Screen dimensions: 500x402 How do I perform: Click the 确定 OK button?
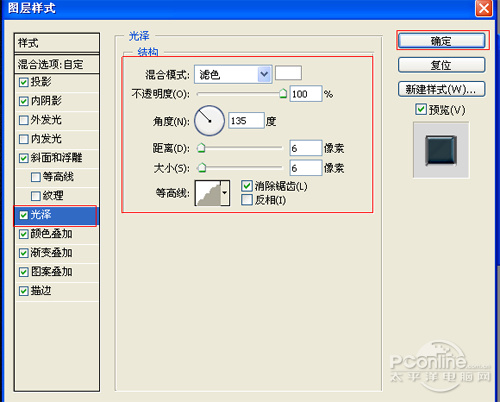tap(442, 41)
